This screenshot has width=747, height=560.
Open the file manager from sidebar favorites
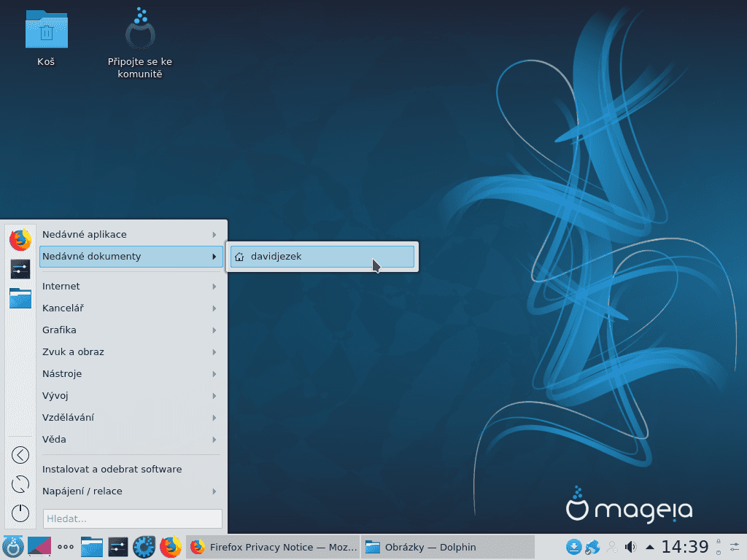[x=20, y=298]
